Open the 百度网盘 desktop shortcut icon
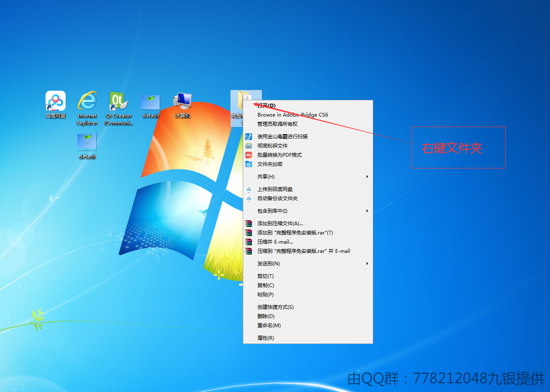 [x=56, y=101]
